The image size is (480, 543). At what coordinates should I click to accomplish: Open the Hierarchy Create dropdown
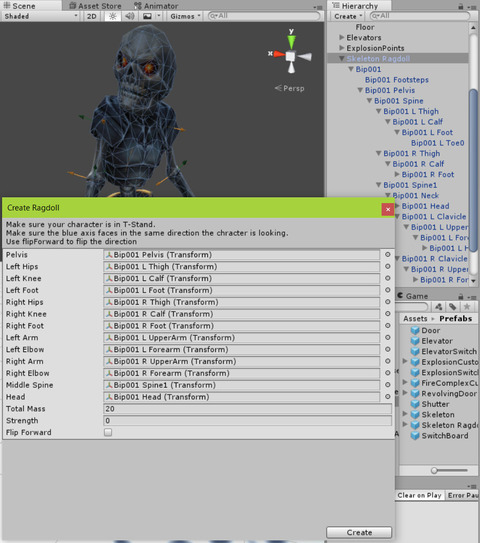pos(348,16)
